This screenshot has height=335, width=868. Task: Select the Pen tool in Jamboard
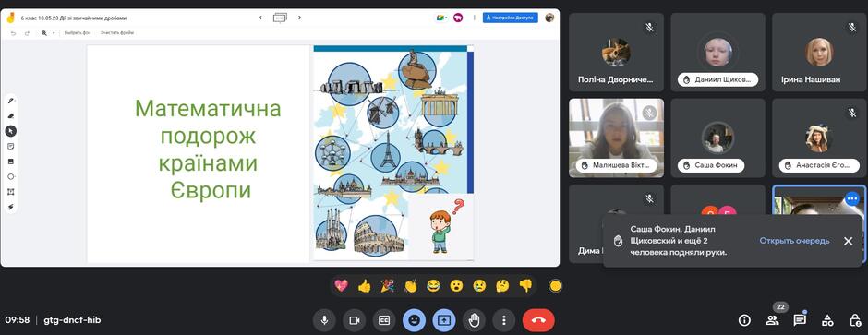[x=10, y=101]
